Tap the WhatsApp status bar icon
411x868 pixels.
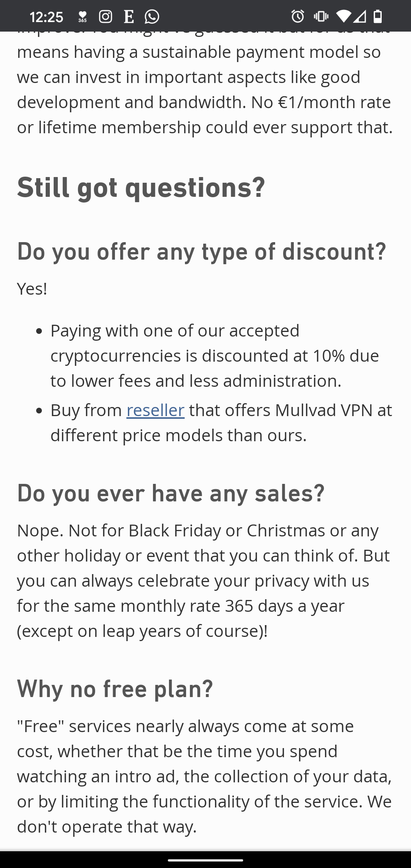[x=152, y=16]
